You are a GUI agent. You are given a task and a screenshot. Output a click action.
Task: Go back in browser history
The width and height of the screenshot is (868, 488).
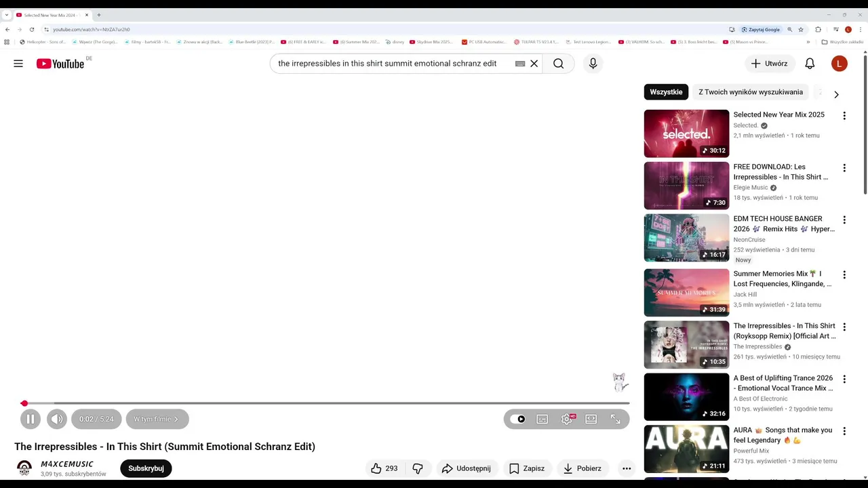[7, 30]
